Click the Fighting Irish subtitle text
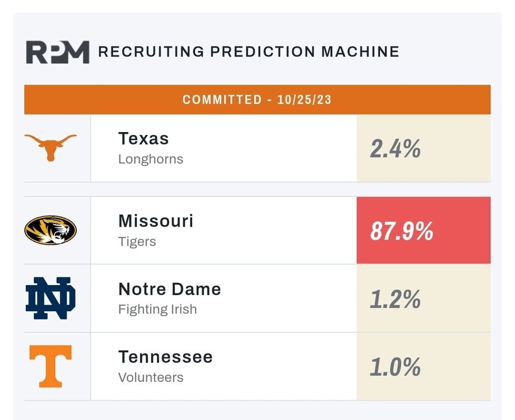The width and height of the screenshot is (515, 420). coord(157,310)
